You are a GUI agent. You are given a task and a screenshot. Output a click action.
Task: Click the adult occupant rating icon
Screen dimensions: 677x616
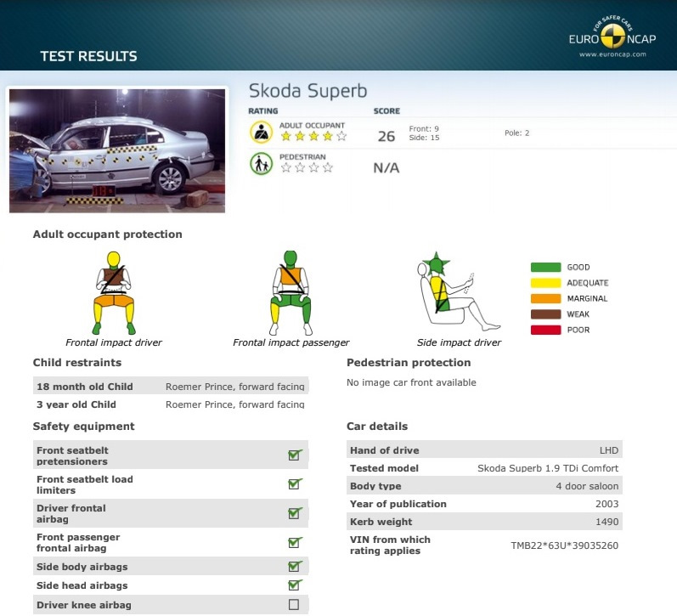click(262, 133)
